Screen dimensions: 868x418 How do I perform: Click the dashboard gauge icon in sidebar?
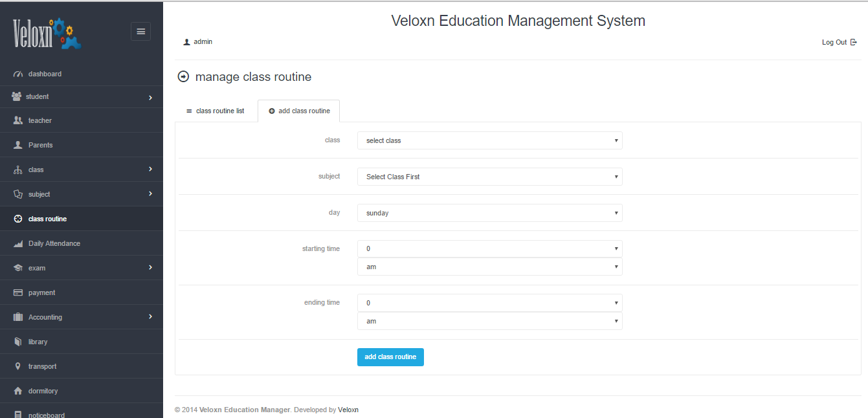[18, 74]
